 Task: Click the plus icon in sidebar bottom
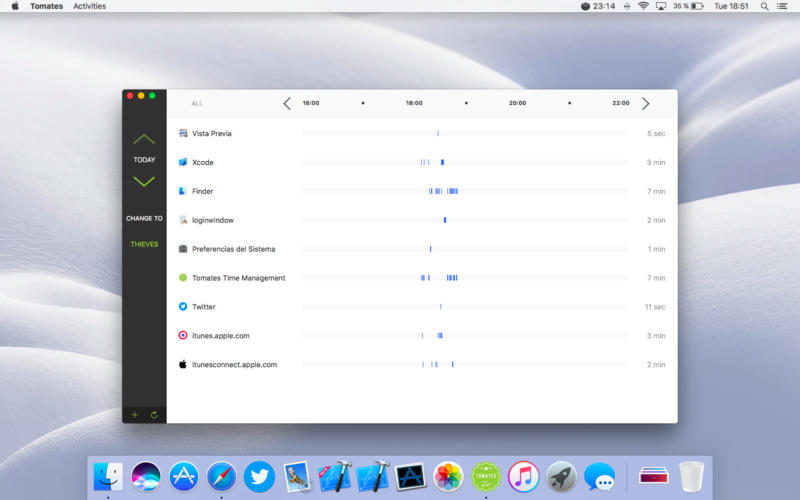(134, 414)
